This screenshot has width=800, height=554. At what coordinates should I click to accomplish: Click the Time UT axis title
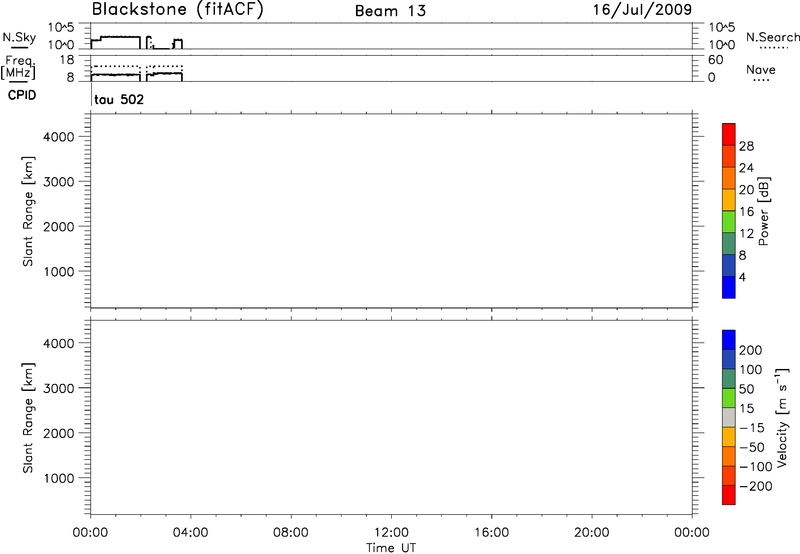(391, 547)
